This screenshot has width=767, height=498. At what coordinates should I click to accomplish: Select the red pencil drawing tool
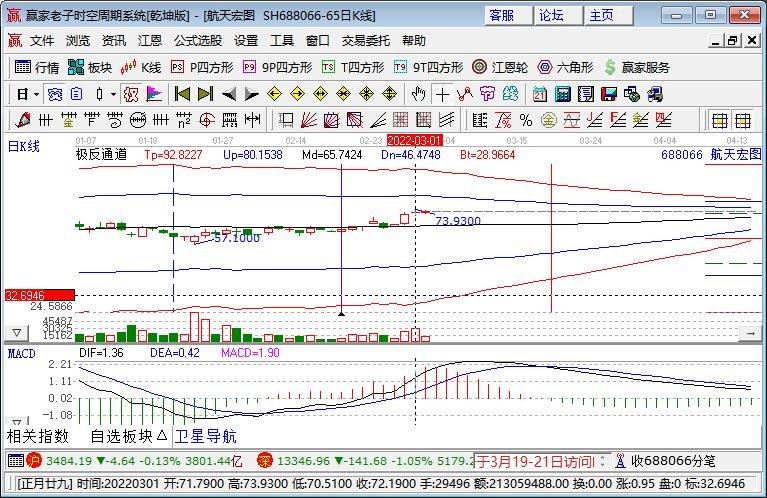[23, 120]
